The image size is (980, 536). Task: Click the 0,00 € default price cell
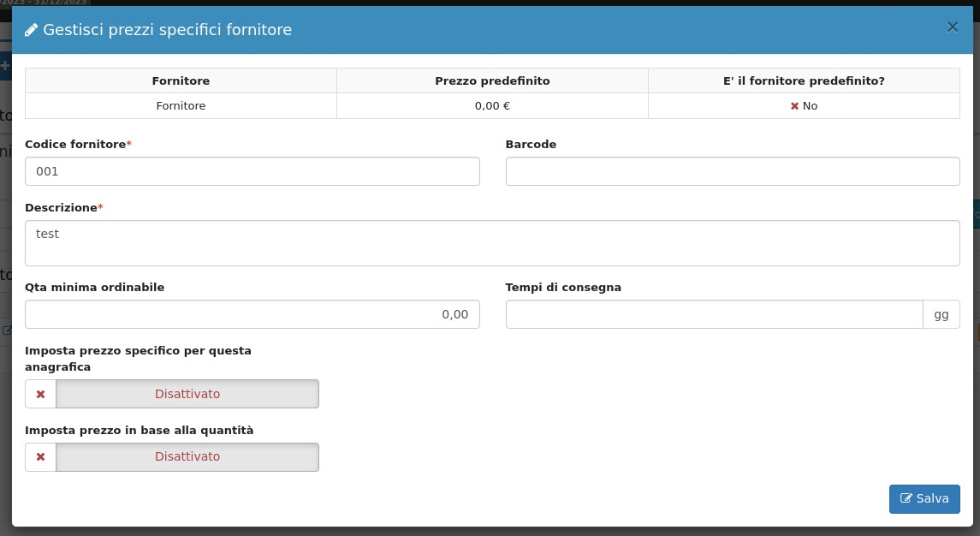tap(492, 106)
